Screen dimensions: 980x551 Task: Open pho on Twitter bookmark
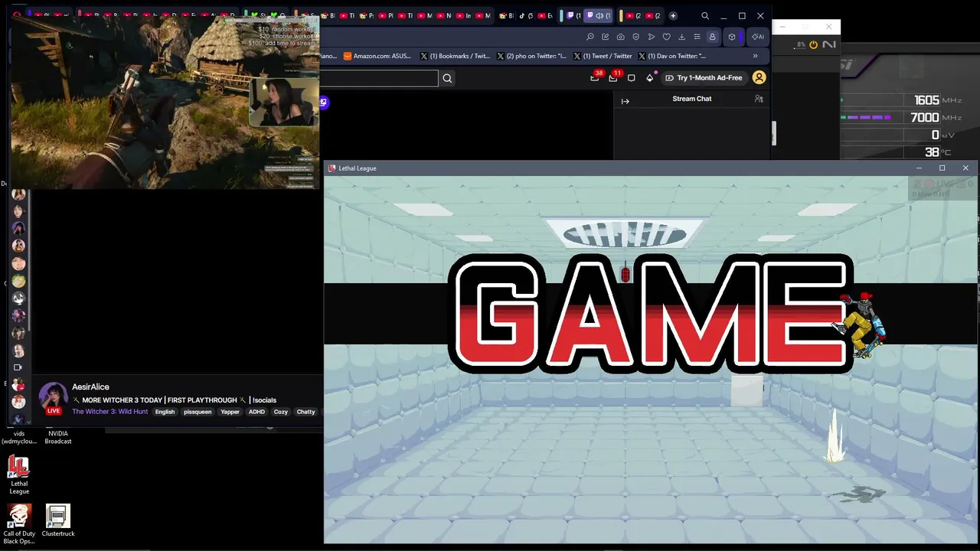click(532, 56)
